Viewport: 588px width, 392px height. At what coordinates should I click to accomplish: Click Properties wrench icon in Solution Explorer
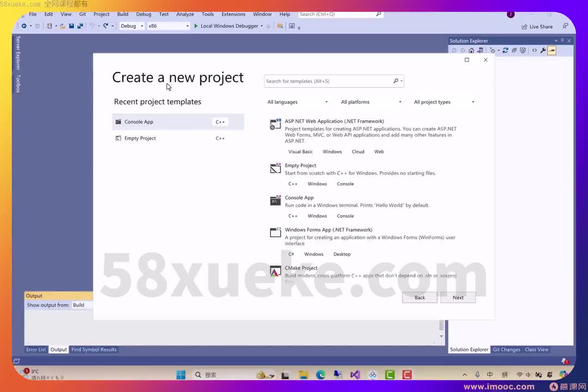click(x=543, y=50)
